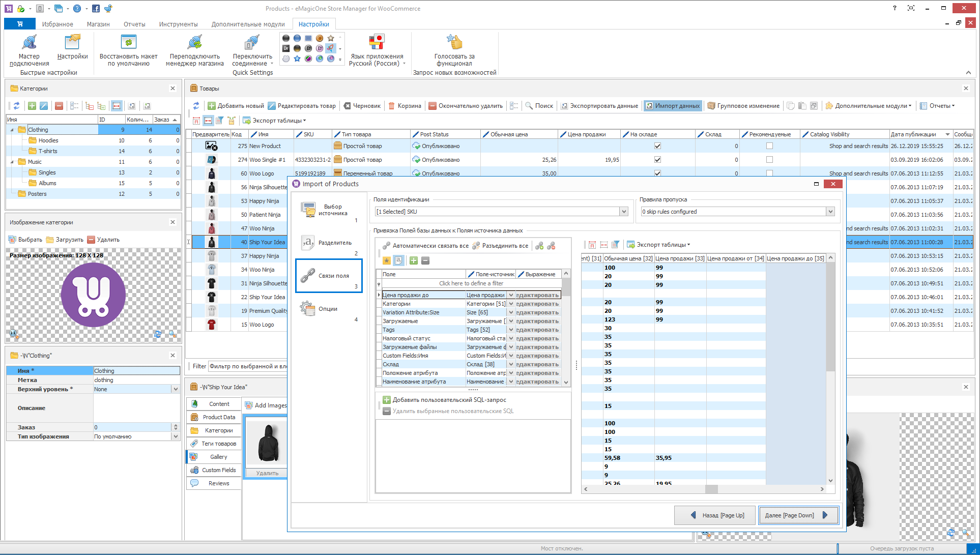
Task: Open the Настройки ribbon button with hand icon
Action: (72, 47)
